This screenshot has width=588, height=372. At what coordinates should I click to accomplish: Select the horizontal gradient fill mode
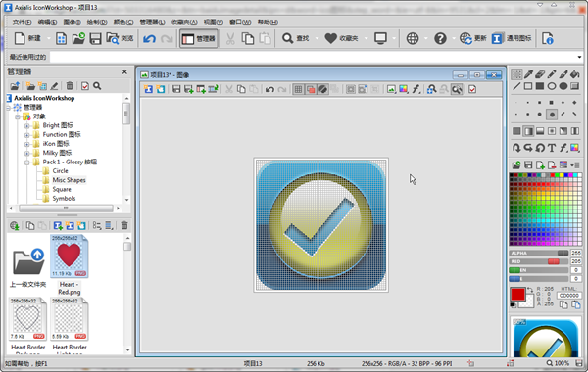(x=528, y=131)
